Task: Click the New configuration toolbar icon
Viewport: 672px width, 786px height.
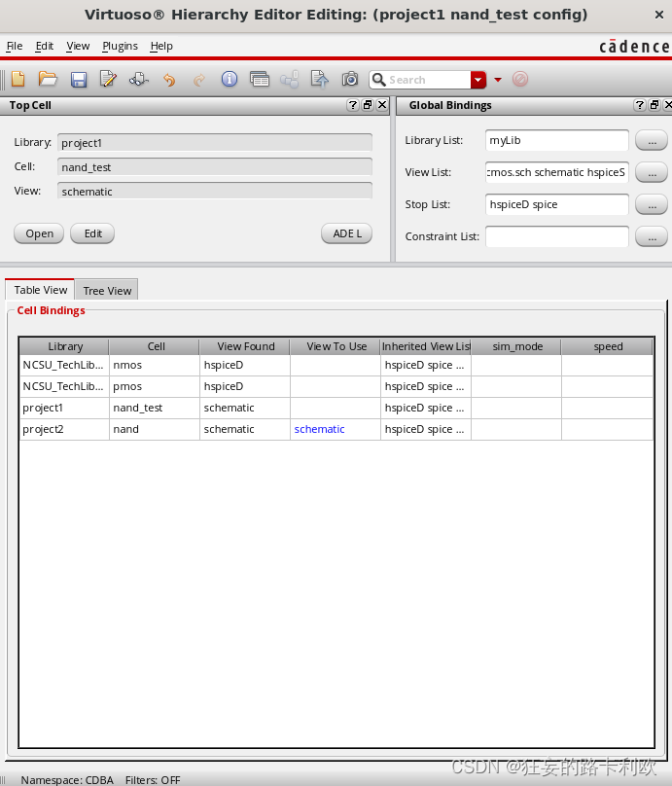Action: pyautogui.click(x=18, y=79)
